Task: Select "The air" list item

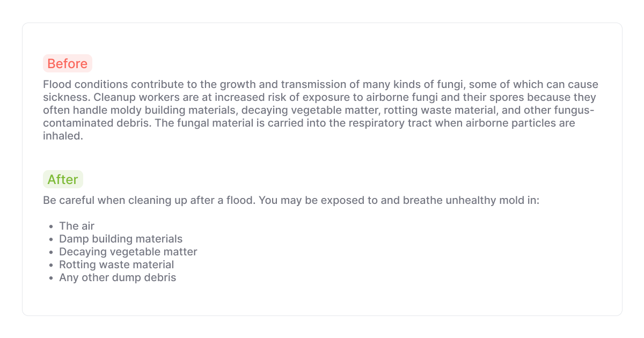Action: [x=77, y=226]
